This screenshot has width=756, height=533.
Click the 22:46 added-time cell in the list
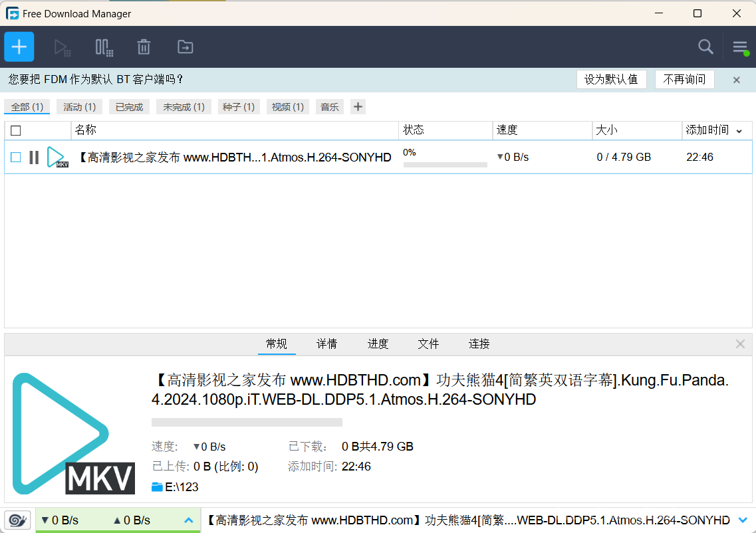[699, 157]
